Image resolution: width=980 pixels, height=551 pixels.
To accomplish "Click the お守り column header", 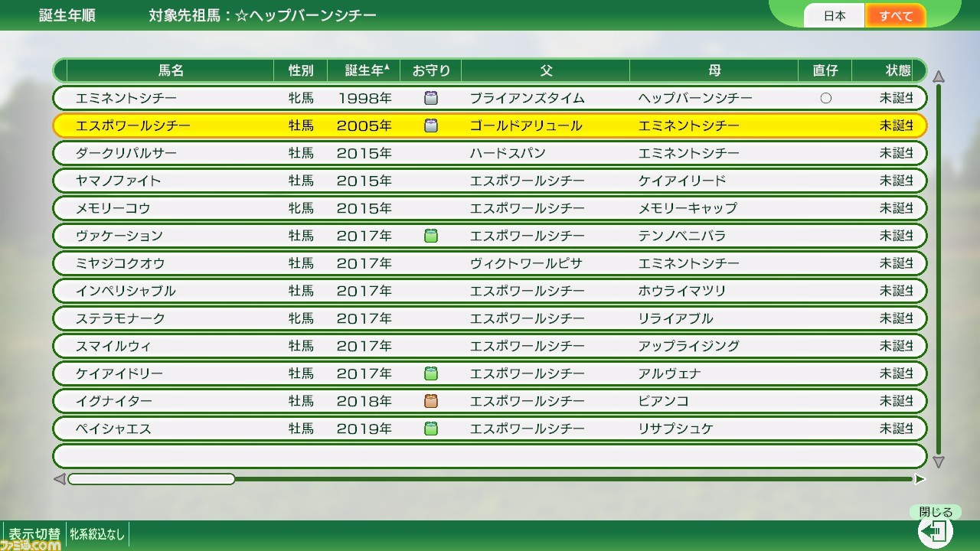I will (x=431, y=70).
